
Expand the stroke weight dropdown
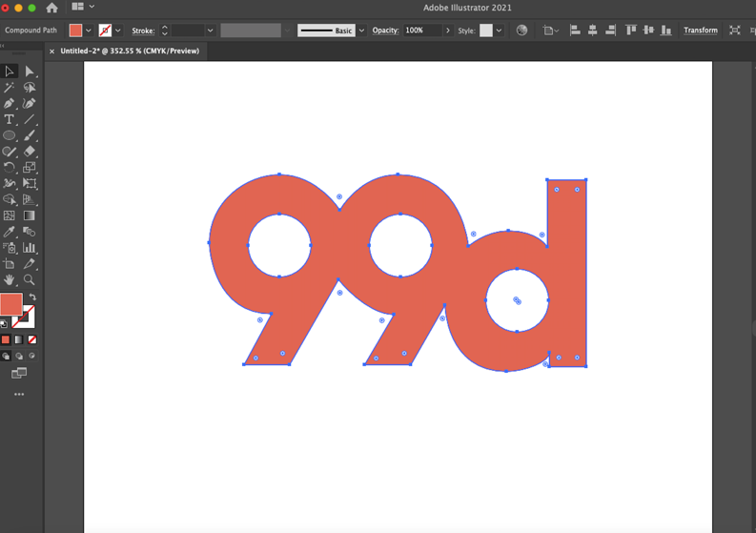click(x=210, y=31)
